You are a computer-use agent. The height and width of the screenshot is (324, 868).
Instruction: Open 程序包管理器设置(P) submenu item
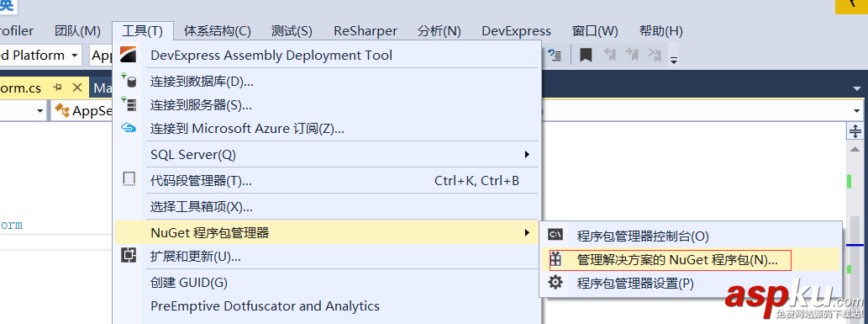point(691,283)
